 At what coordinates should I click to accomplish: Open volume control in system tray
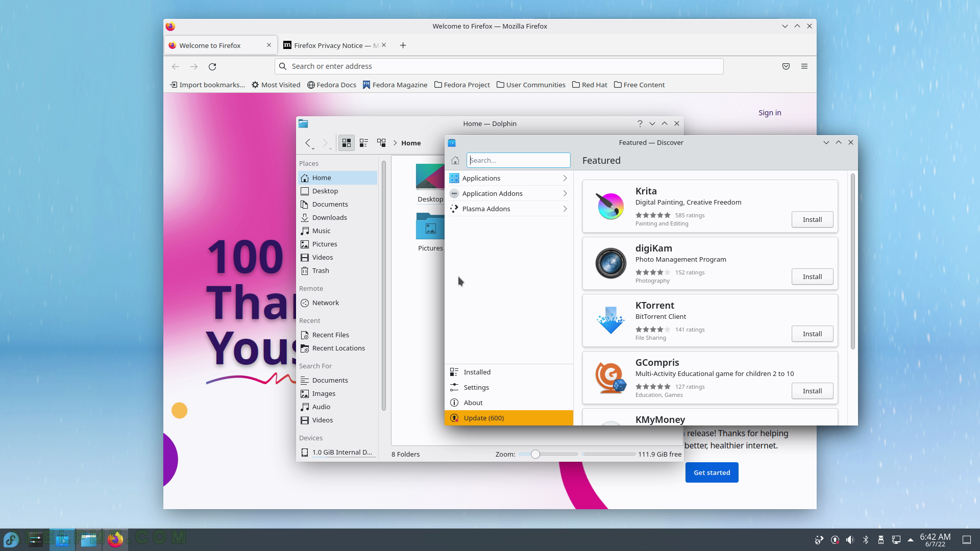coord(850,540)
